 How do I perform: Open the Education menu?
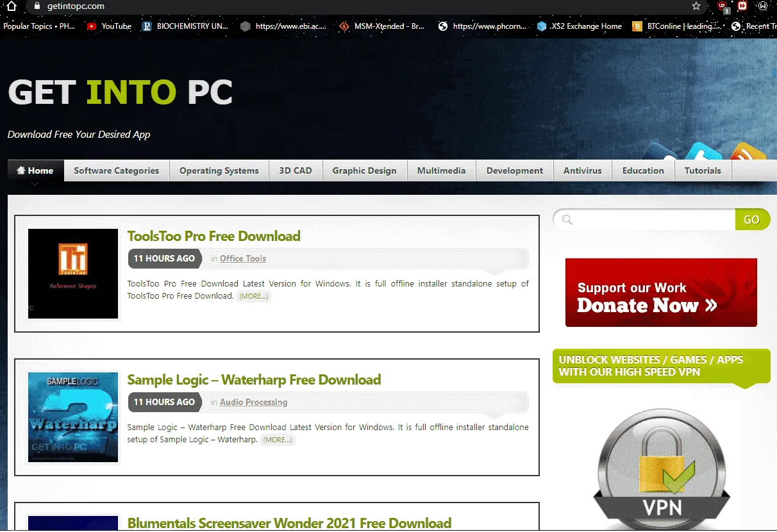[643, 170]
